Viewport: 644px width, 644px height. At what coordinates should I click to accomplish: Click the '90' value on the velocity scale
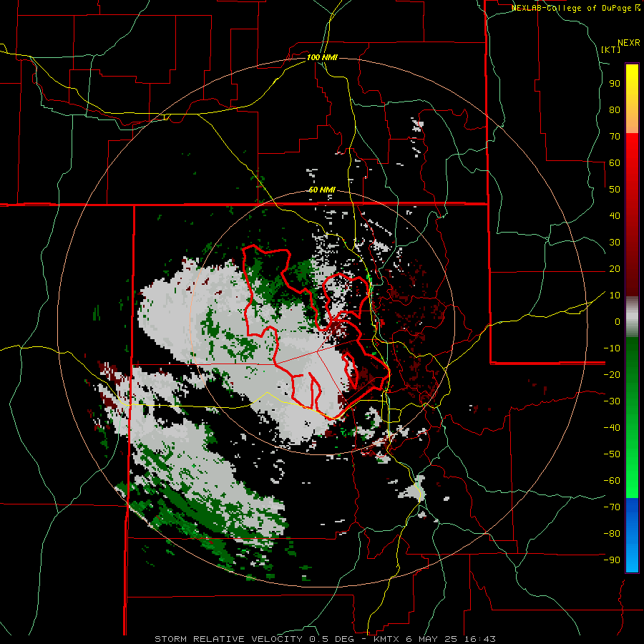(x=615, y=84)
